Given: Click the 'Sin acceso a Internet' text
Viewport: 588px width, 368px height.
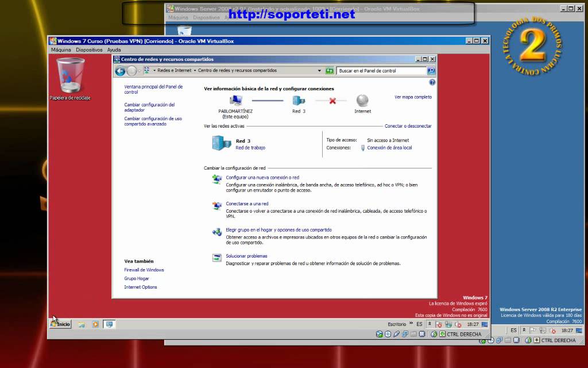Looking at the screenshot, I should 388,140.
